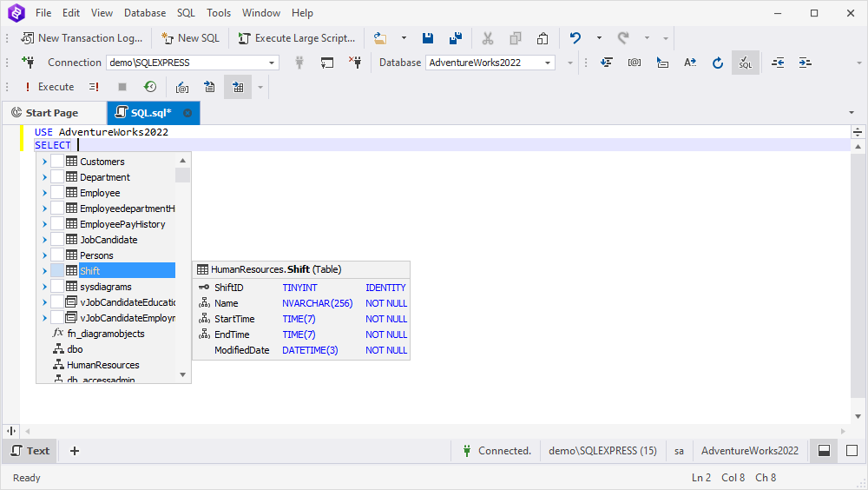Expand the Employee table node
Viewport: 868px width, 490px height.
(x=44, y=193)
